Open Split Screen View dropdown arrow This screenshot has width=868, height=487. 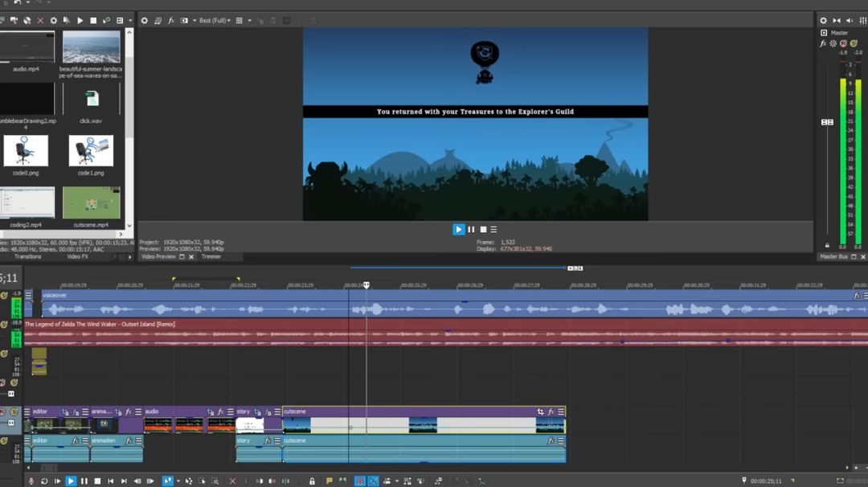click(194, 20)
